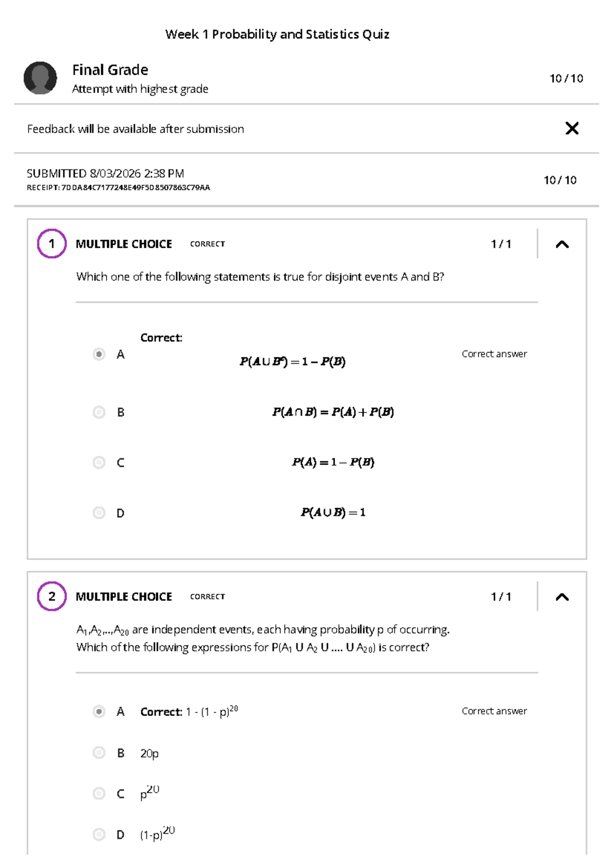The image size is (614, 868).
Task: Select option D radio in question 1
Action: [99, 513]
